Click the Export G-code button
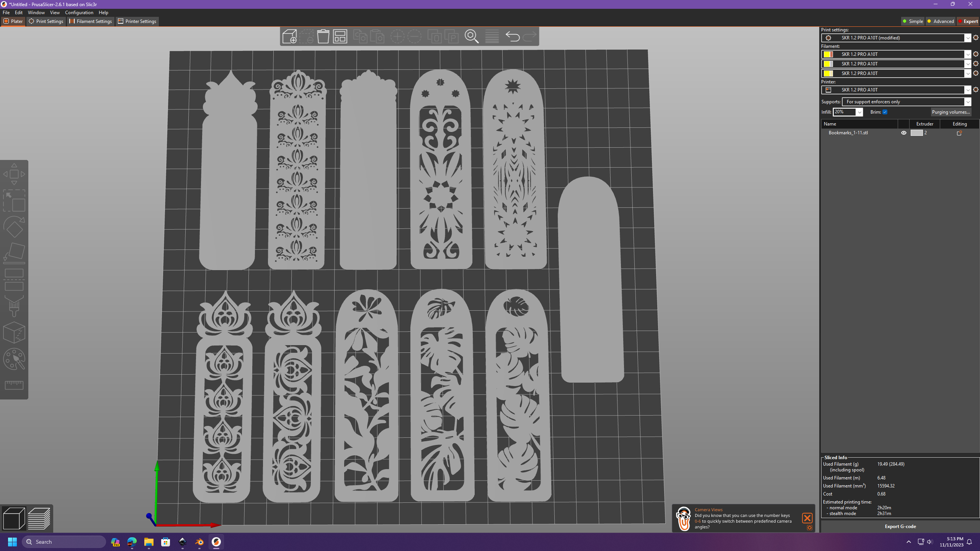 click(899, 526)
